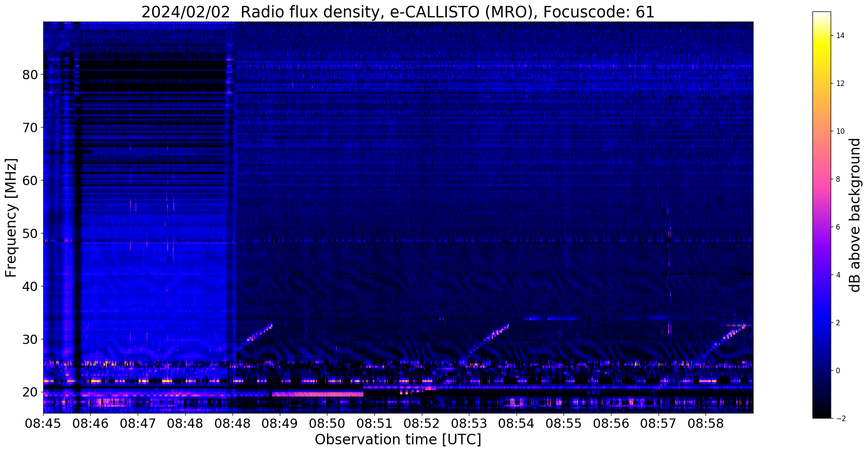Click the "dB above background" colorbar label
Image resolution: width=868 pixels, height=452 pixels.
tap(855, 215)
